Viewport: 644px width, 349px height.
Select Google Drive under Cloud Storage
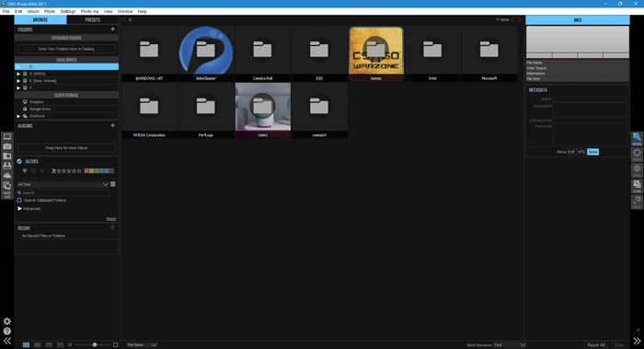[40, 109]
